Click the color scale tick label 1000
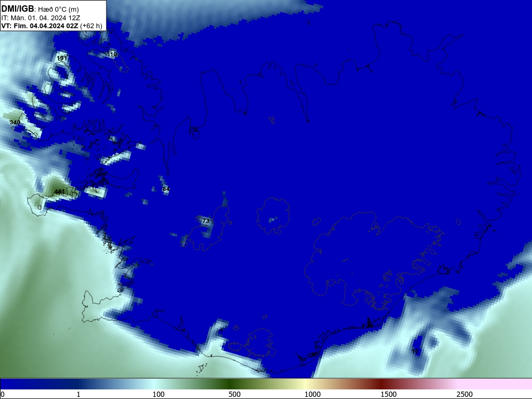 (312, 394)
